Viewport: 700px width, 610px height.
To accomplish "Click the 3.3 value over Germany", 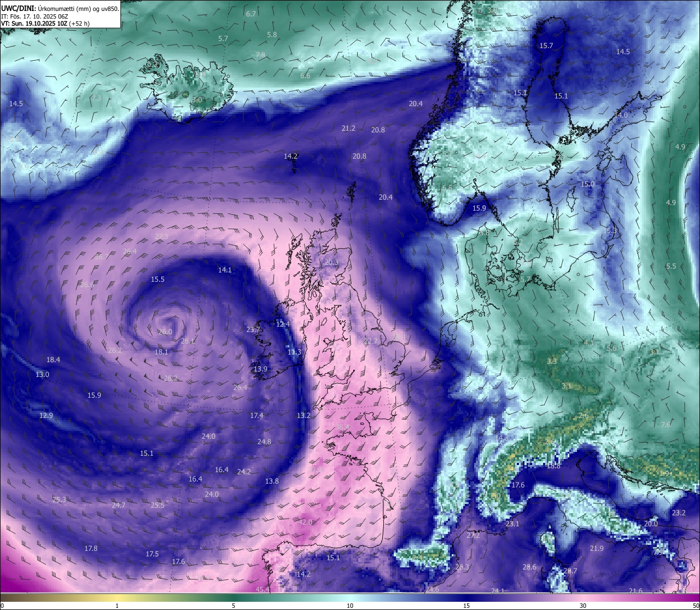I will [x=552, y=362].
